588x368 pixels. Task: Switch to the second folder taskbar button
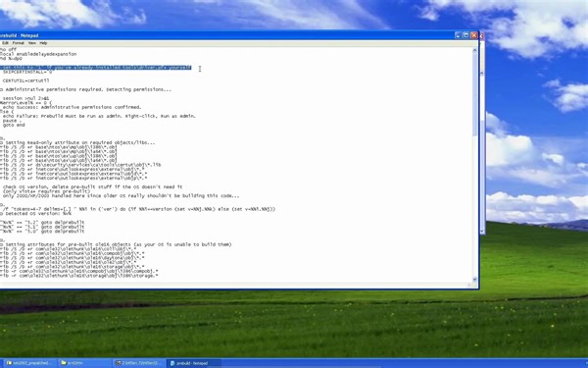coord(84,363)
